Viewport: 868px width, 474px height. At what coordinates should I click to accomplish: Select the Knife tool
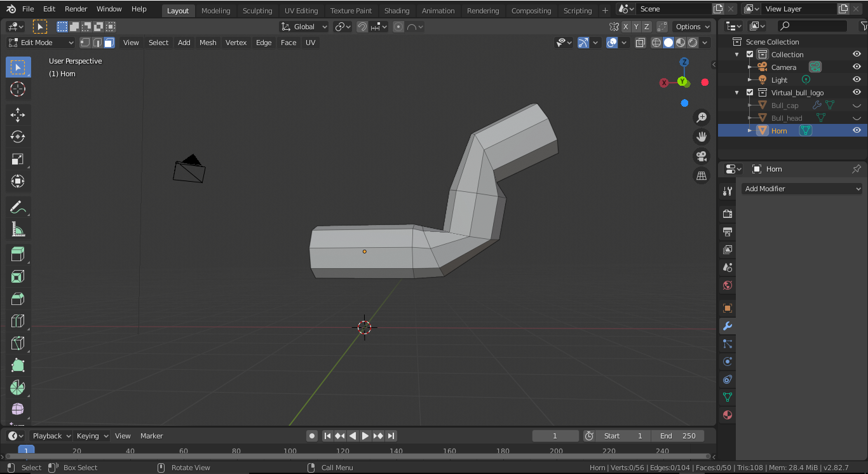point(18,344)
